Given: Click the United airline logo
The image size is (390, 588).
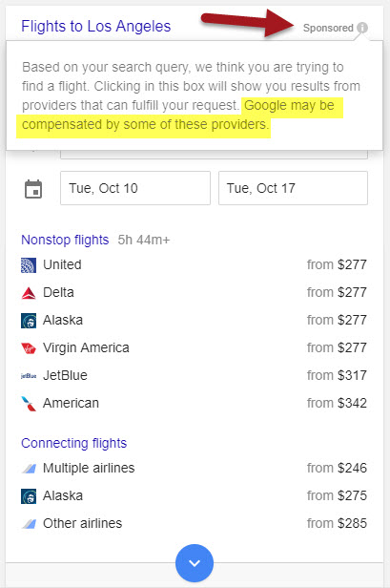Looking at the screenshot, I should click(29, 265).
